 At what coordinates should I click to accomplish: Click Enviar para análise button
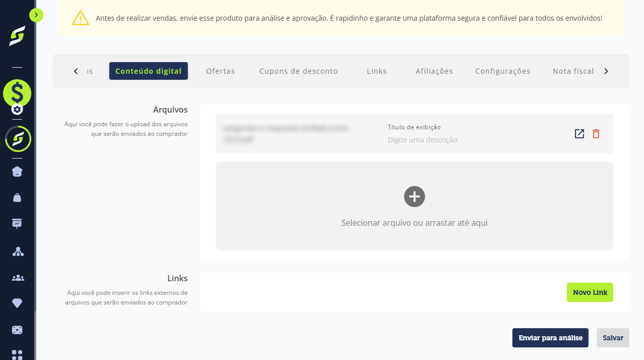pos(550,338)
